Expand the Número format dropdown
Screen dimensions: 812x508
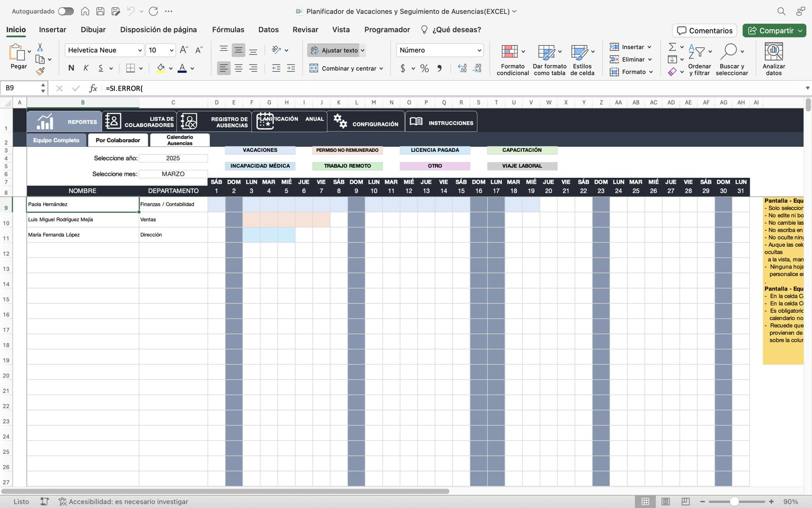pyautogui.click(x=479, y=50)
